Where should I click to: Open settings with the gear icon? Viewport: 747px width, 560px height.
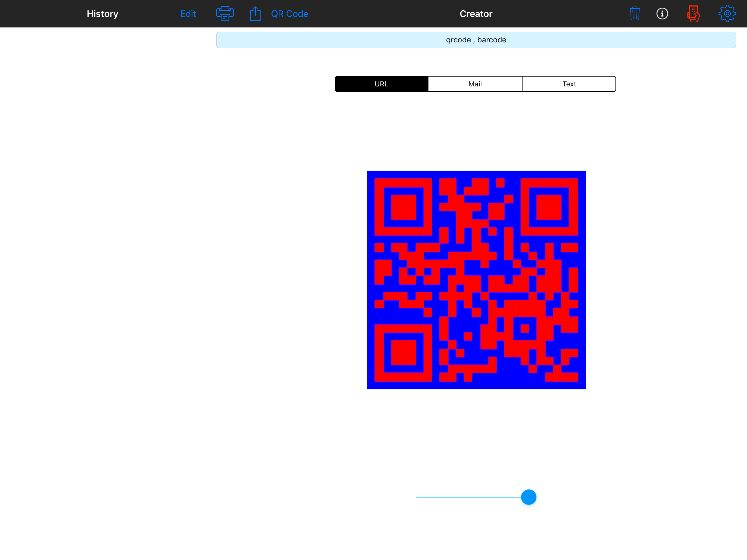pos(727,13)
